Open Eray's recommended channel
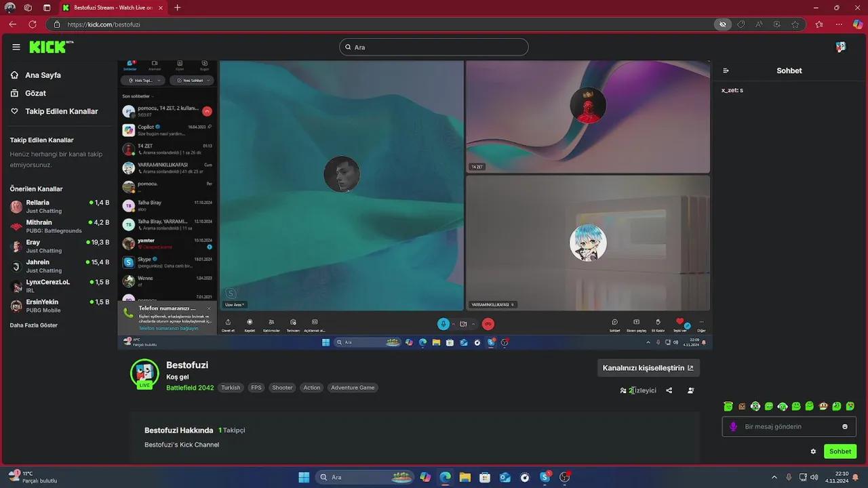The height and width of the screenshot is (488, 868). pyautogui.click(x=60, y=246)
